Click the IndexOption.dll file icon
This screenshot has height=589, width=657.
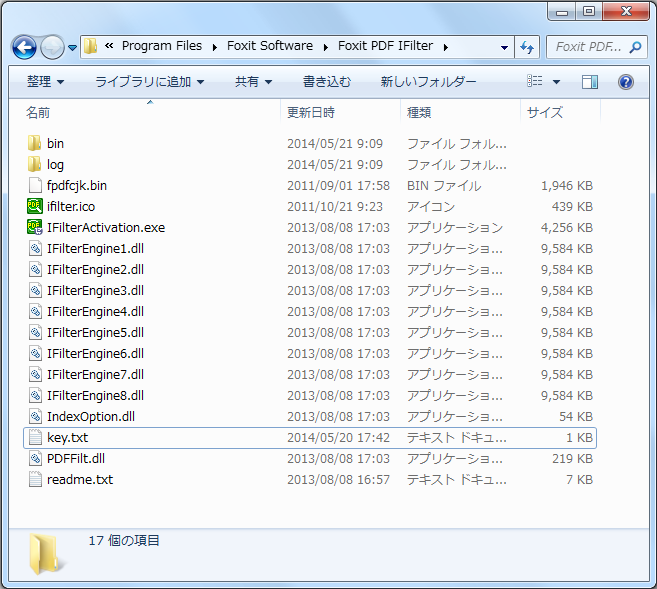pyautogui.click(x=35, y=416)
